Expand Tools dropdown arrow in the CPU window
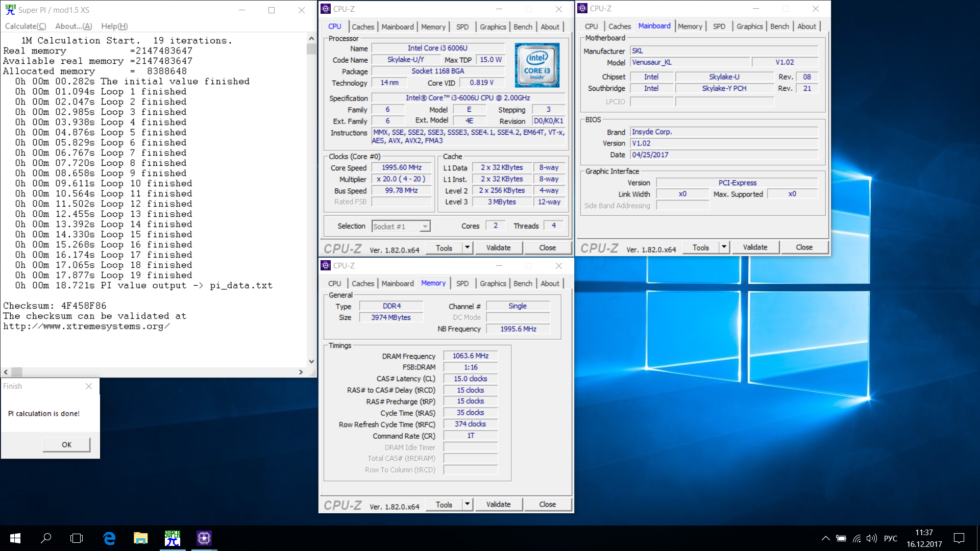The image size is (980, 551). [467, 248]
